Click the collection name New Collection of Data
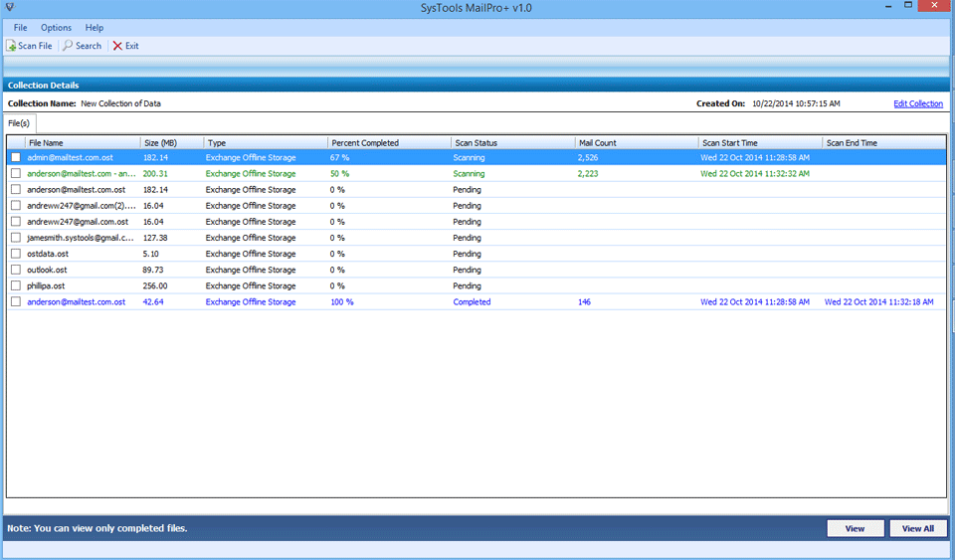 point(120,103)
